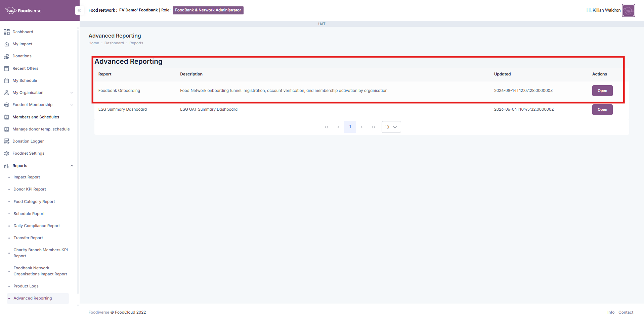Open the Transfer Report item
Image resolution: width=644 pixels, height=321 pixels.
tap(28, 238)
